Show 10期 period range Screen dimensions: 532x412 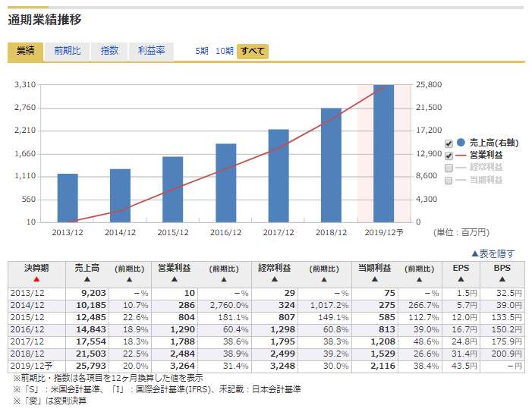click(x=224, y=51)
